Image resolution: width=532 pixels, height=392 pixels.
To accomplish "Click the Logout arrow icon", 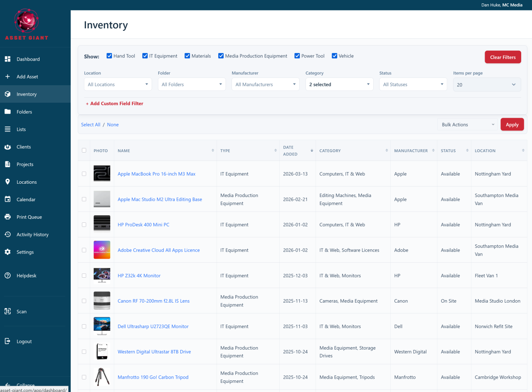I will point(7,341).
